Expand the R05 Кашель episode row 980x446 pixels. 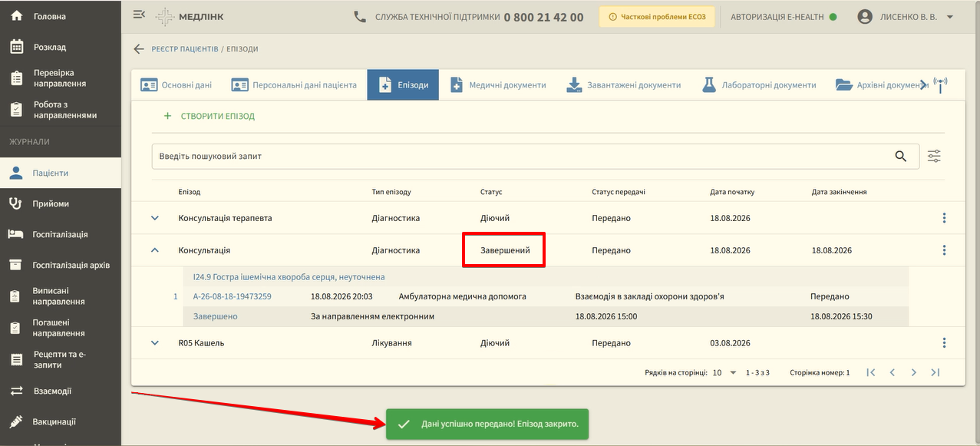(x=155, y=343)
